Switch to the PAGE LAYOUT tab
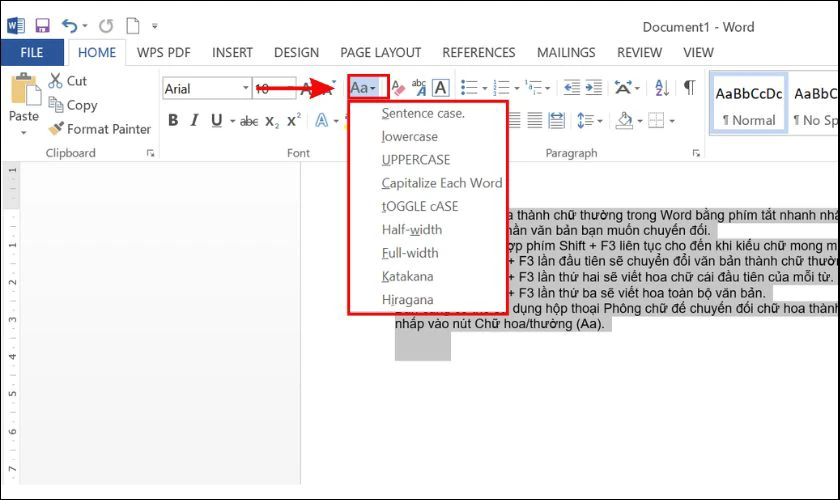 point(379,52)
